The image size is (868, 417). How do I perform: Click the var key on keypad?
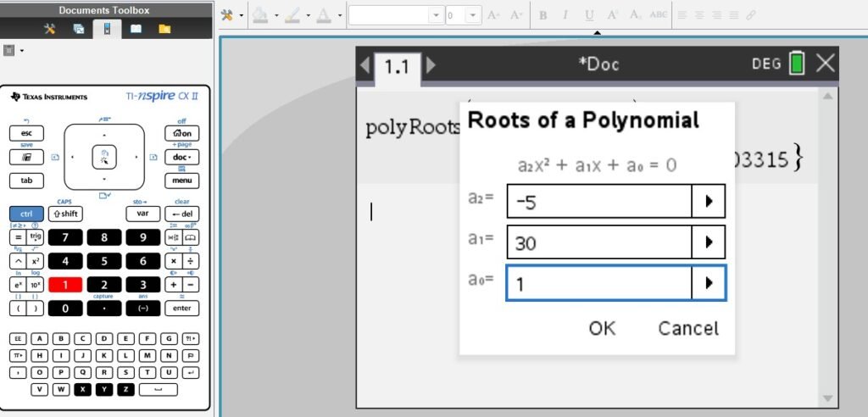[x=142, y=214]
